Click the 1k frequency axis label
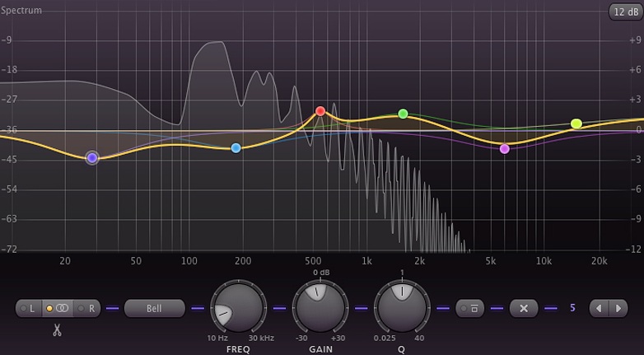Viewport: 644px width, 355px height. [366, 261]
